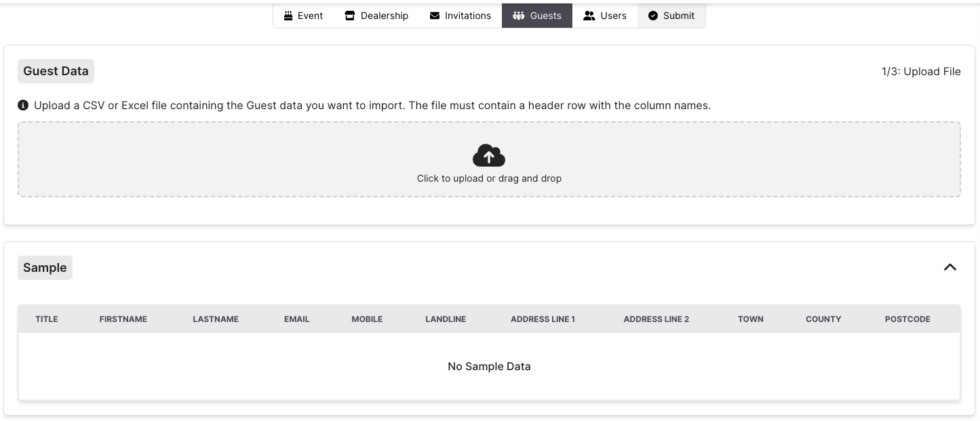The width and height of the screenshot is (980, 421).
Task: Click the cloud upload icon
Action: (x=489, y=155)
